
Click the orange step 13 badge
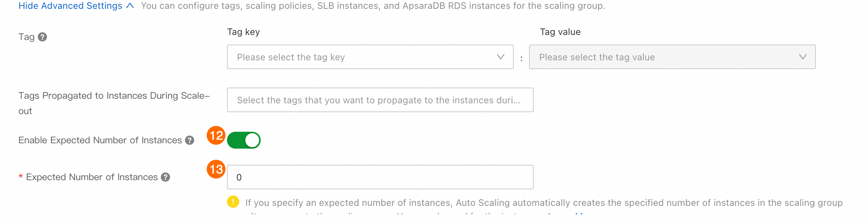tap(216, 169)
